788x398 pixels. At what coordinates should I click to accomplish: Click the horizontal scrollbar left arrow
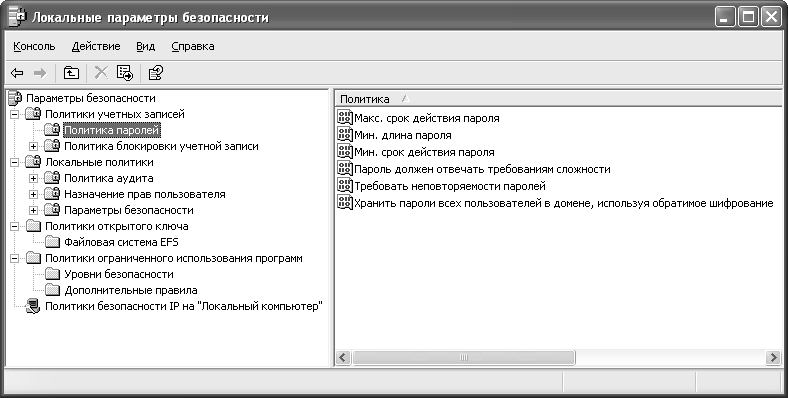[343, 357]
